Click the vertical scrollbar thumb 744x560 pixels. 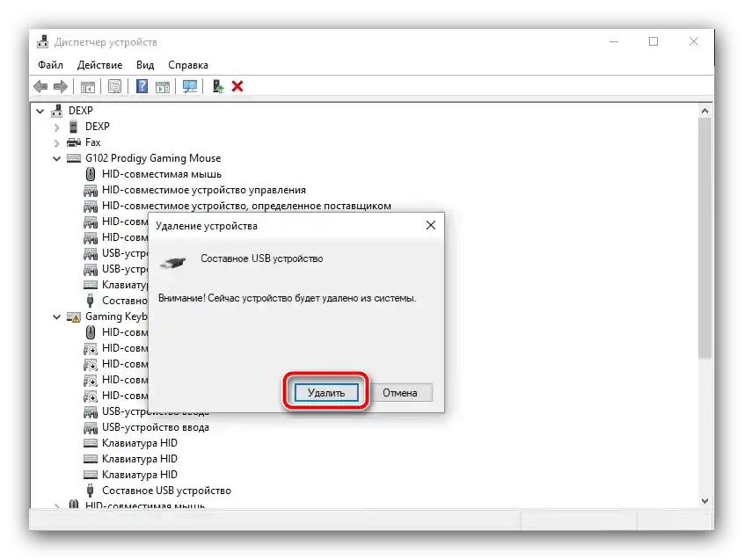[x=704, y=238]
